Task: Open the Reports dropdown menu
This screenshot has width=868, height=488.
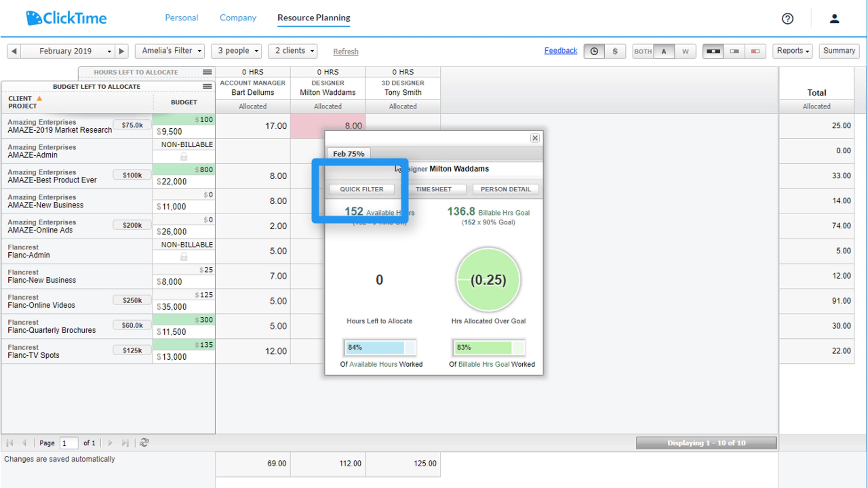Action: click(x=792, y=51)
